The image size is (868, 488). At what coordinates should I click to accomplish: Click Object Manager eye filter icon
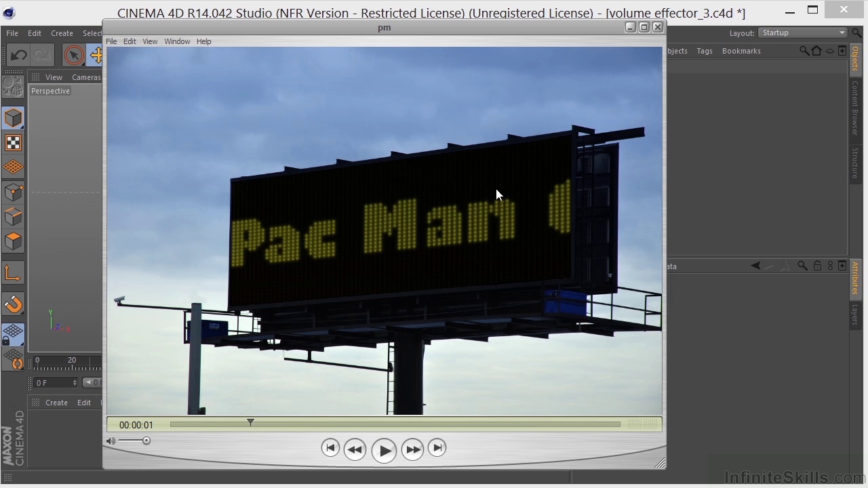point(829,51)
